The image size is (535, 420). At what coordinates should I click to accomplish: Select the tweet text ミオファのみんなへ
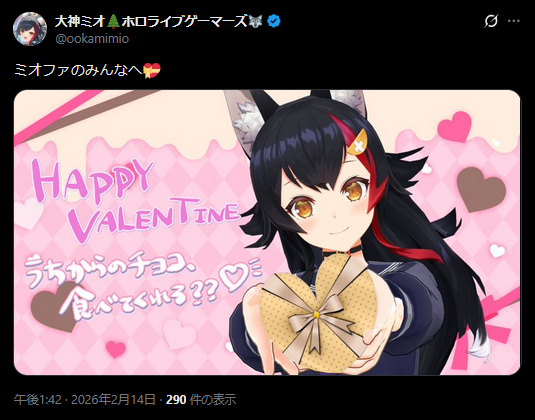[x=78, y=71]
